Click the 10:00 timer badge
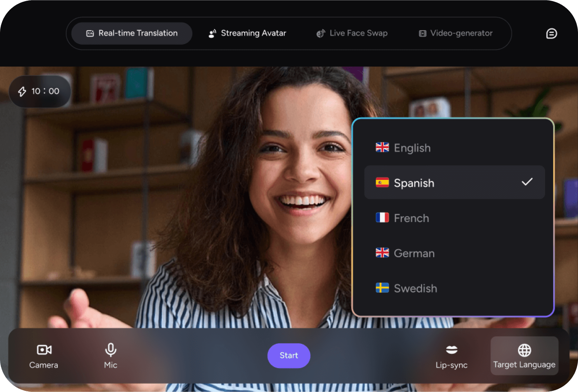578x392 pixels. pyautogui.click(x=40, y=92)
